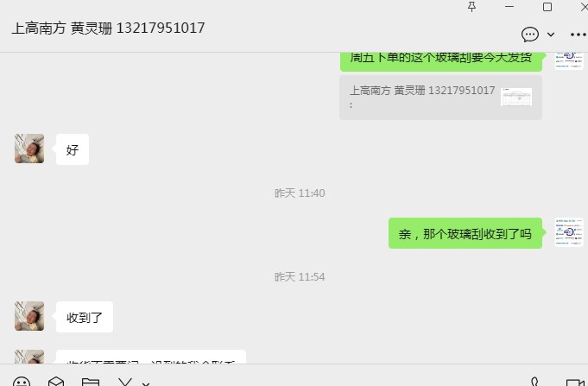The width and height of the screenshot is (588, 386).
Task: Expand the chevron beside the chat bubble
Action: click(551, 35)
